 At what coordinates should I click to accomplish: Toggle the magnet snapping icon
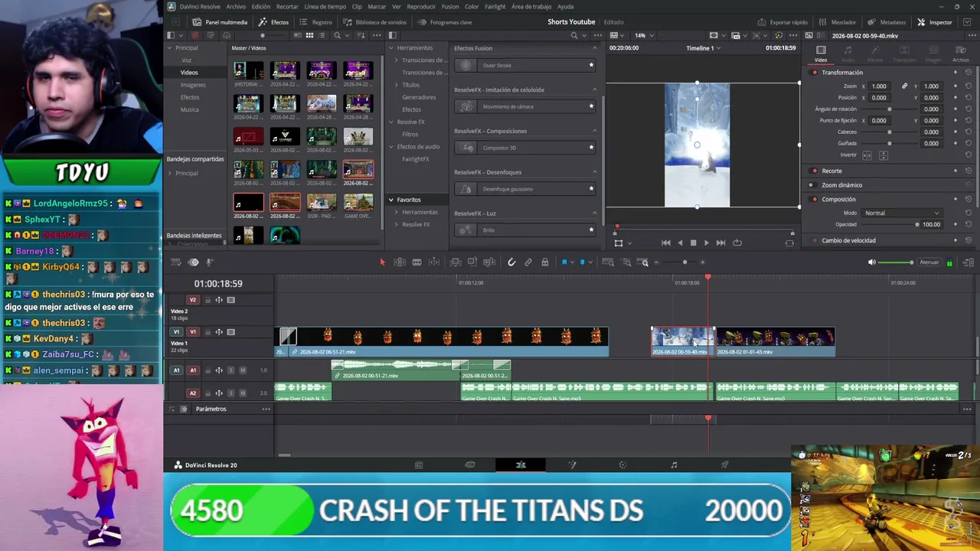tap(511, 262)
